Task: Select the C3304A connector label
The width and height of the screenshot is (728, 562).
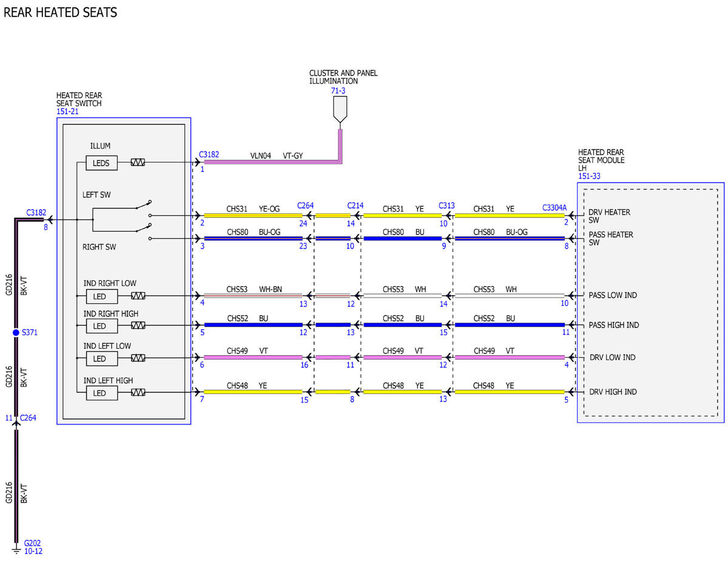Action: click(554, 207)
